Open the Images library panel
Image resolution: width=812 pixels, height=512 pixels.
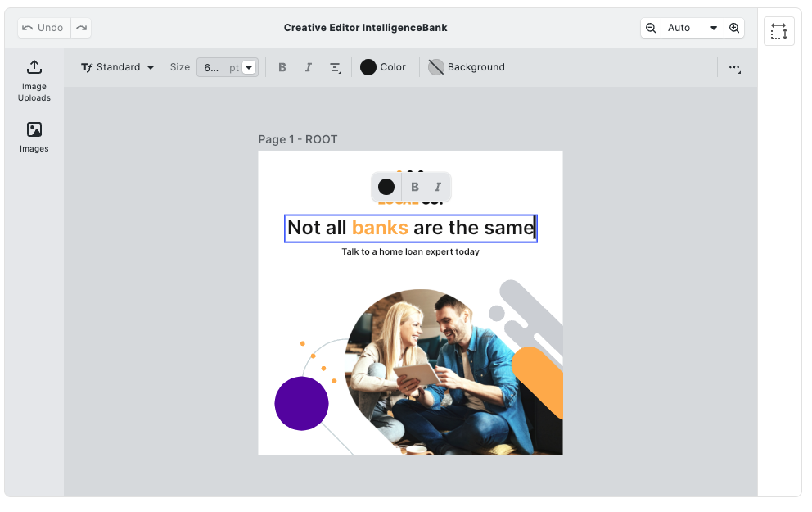click(34, 138)
